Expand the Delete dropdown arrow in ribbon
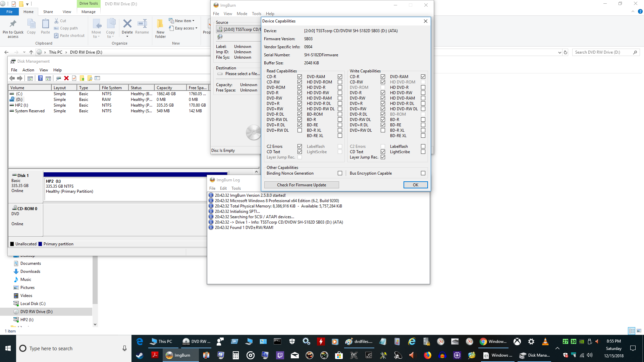 [x=127, y=37]
